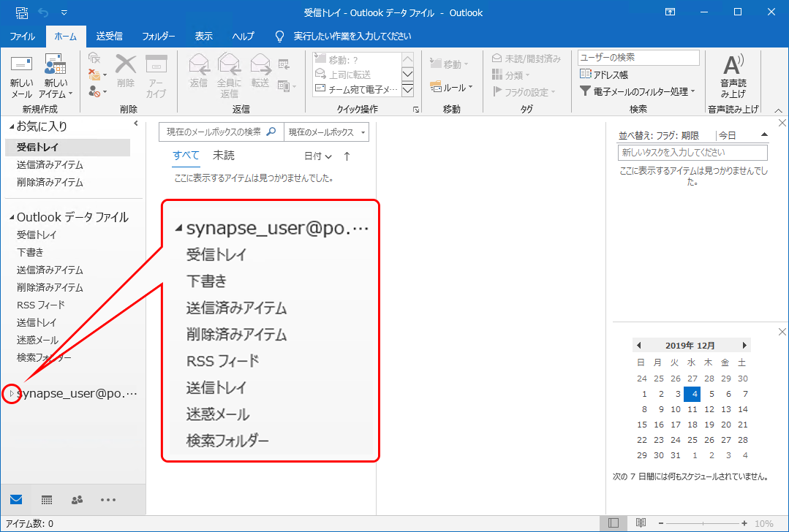Viewport: 789px width, 532px height.
Task: Select Normal view in status bar
Action: point(614,523)
